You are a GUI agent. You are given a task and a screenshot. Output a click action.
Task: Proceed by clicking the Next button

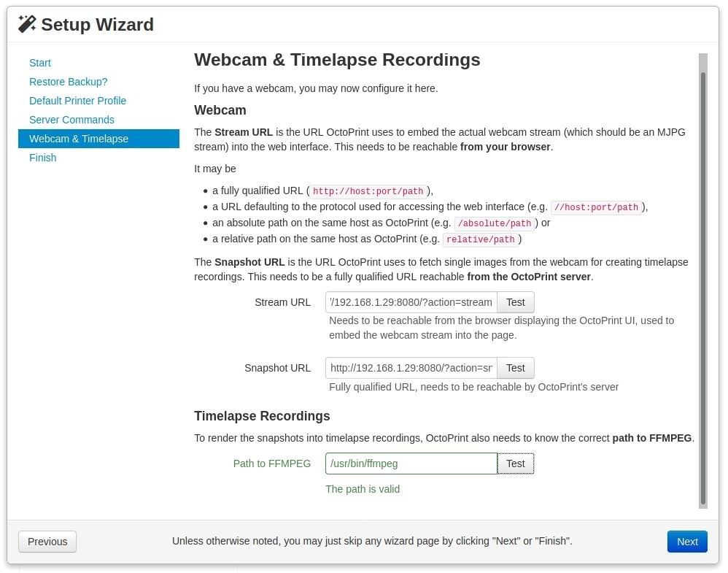pyautogui.click(x=687, y=542)
